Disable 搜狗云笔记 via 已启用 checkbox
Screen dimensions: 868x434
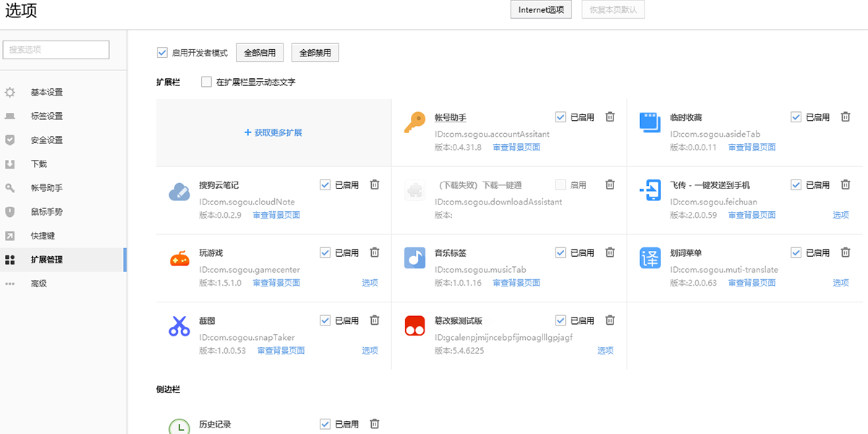point(325,185)
